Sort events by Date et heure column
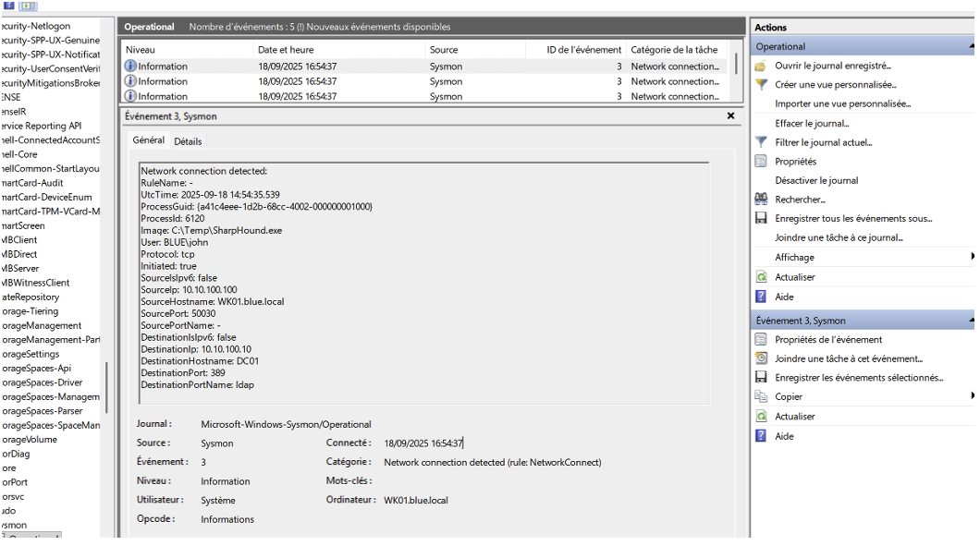Image resolution: width=980 pixels, height=558 pixels. tap(285, 50)
